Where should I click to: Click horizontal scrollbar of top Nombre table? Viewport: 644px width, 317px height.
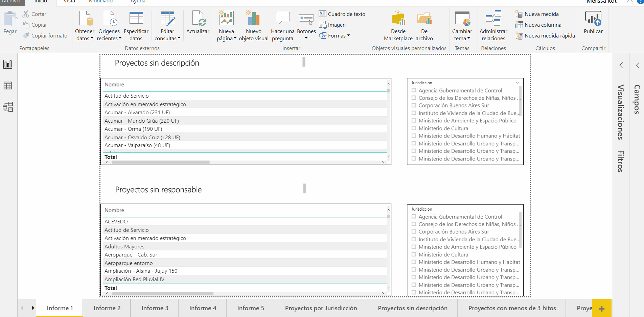click(161, 162)
